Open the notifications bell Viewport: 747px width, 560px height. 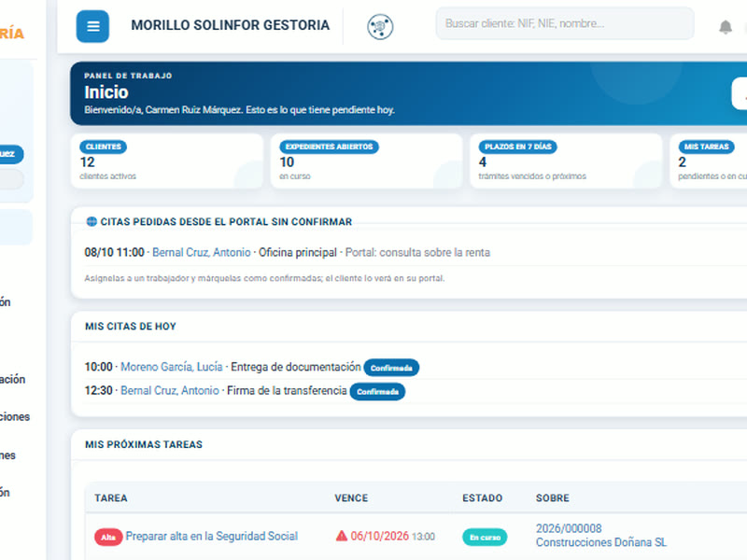726,27
